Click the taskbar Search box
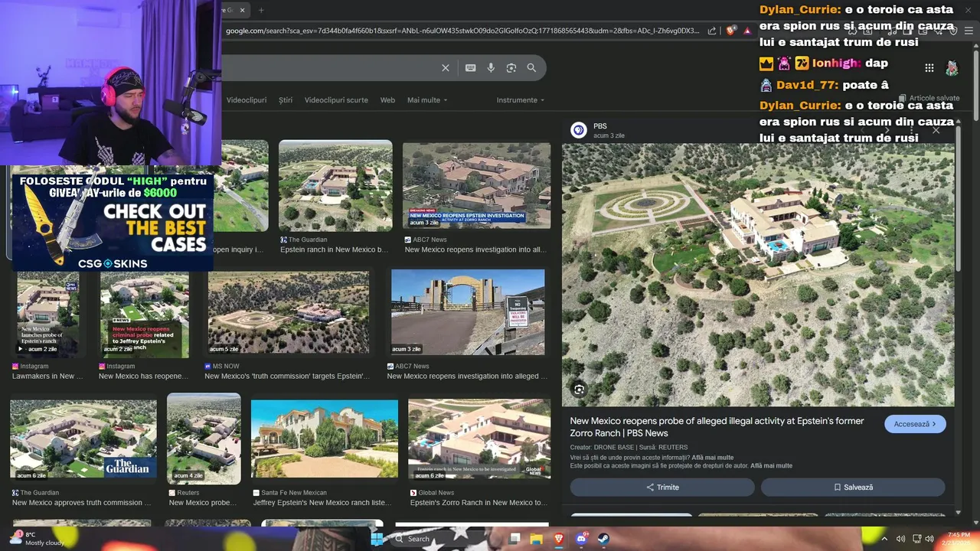This screenshot has width=980, height=551. tap(440, 539)
